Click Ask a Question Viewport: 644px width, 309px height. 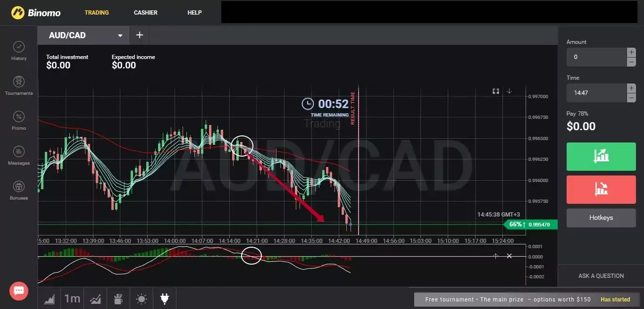point(601,276)
